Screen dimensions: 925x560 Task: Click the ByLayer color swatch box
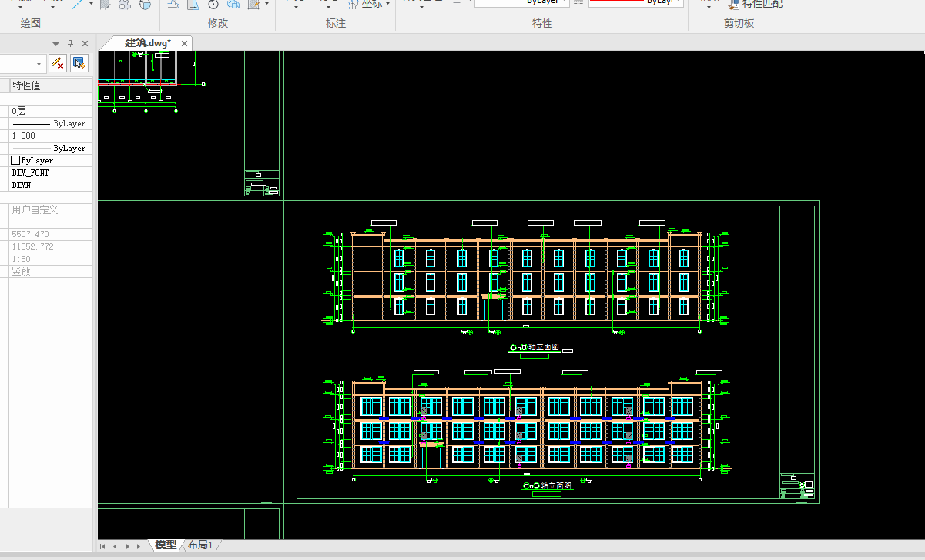[x=15, y=160]
